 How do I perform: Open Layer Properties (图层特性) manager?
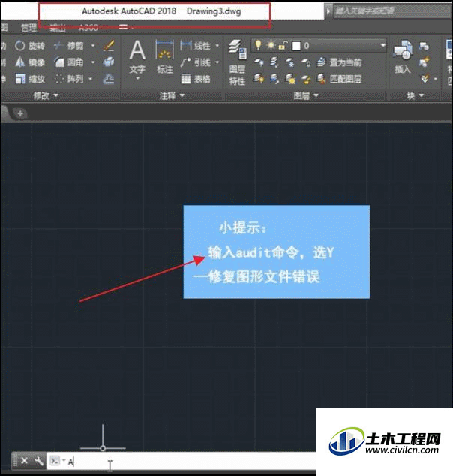tap(238, 62)
